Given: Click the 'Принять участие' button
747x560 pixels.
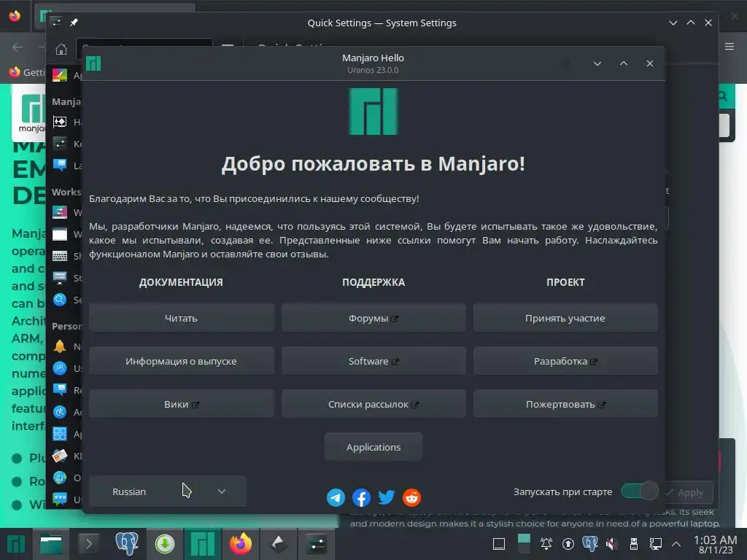Looking at the screenshot, I should click(x=565, y=318).
